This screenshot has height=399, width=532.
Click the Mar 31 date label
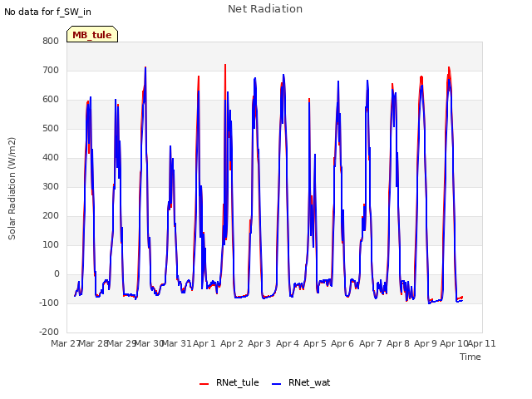177,343
